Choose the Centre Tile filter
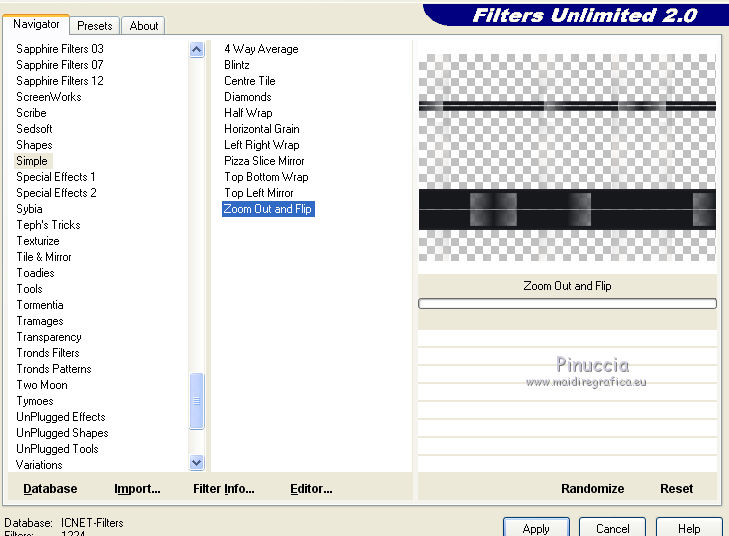 point(250,81)
